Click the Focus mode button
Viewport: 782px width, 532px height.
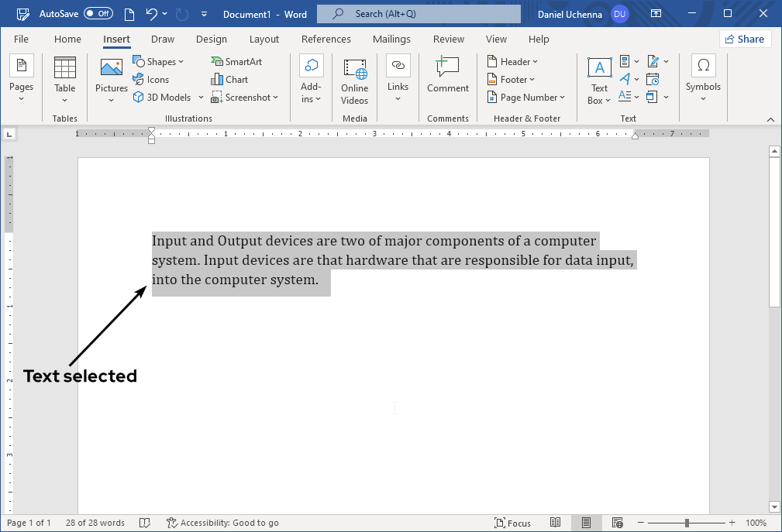tap(513, 523)
